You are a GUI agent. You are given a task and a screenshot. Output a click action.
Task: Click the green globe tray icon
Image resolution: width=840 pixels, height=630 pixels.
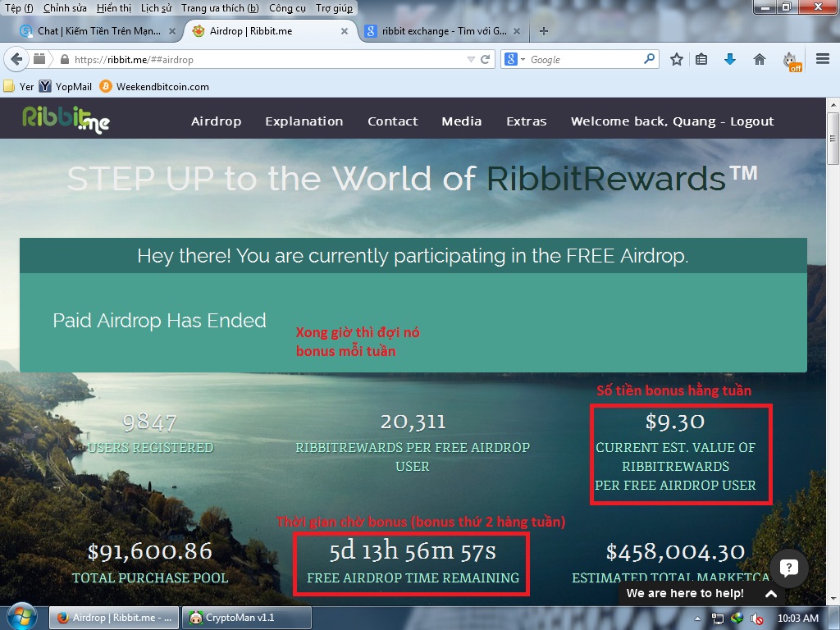[x=737, y=619]
